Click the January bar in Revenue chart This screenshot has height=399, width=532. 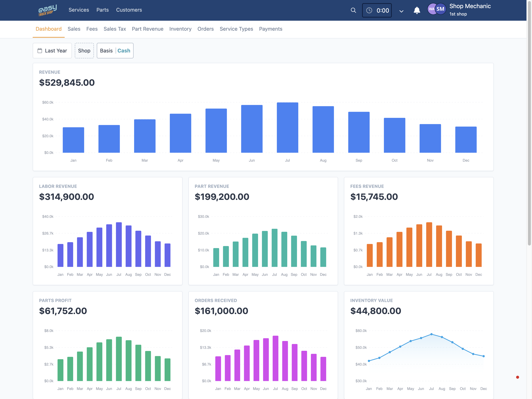[x=73, y=140]
